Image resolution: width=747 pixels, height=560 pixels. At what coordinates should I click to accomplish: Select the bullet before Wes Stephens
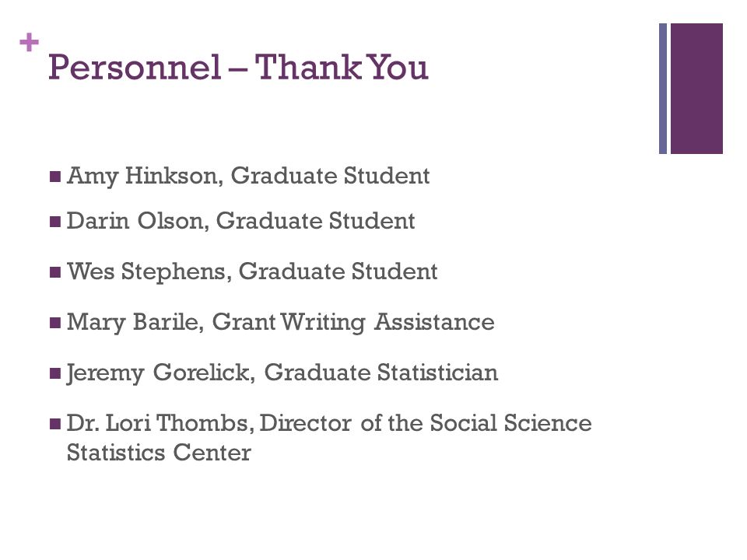[x=55, y=272]
